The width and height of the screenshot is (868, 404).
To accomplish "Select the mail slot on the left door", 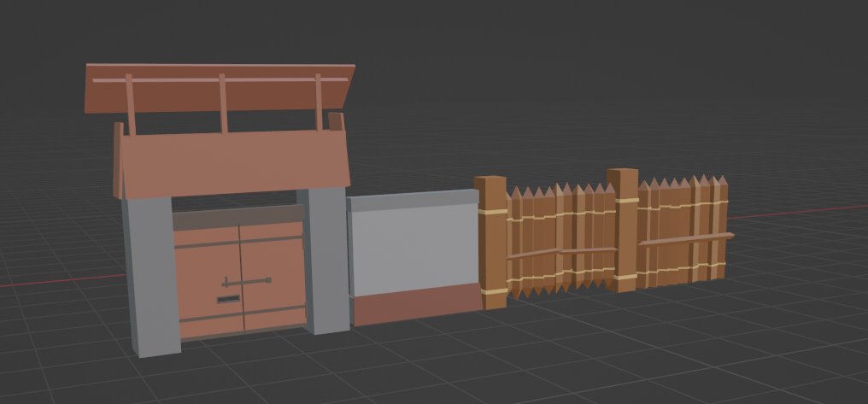I will tap(228, 300).
